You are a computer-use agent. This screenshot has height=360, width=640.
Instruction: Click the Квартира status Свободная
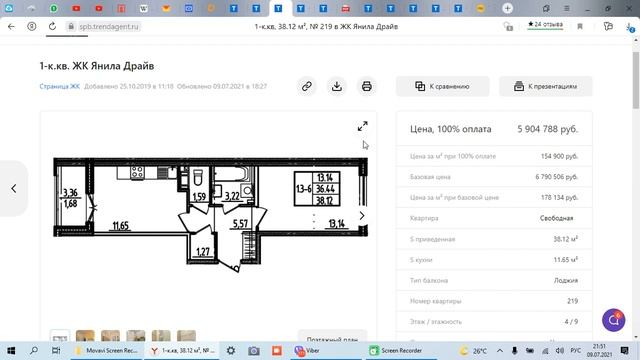(x=556, y=218)
